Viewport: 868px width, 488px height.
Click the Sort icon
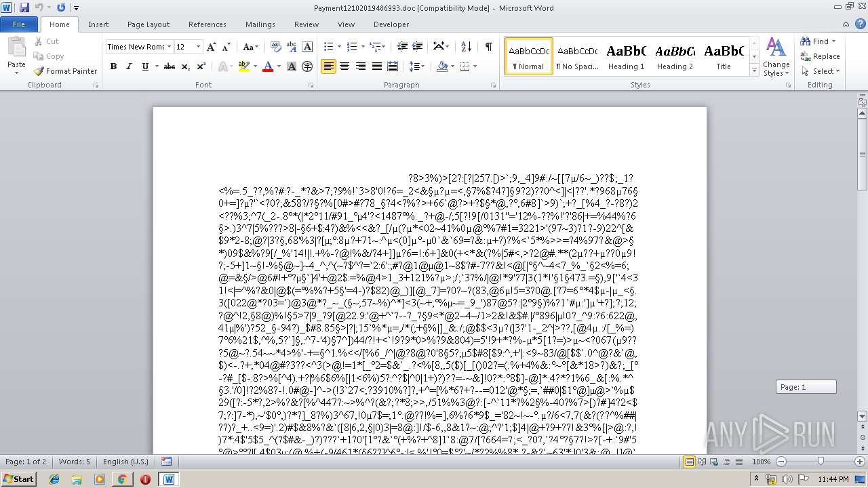click(x=466, y=47)
